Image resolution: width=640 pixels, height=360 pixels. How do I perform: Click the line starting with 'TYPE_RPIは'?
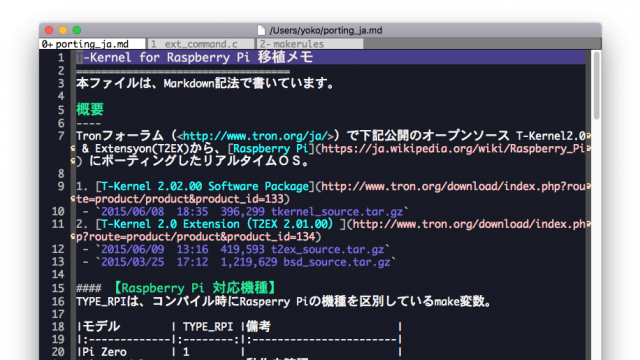click(x=284, y=302)
